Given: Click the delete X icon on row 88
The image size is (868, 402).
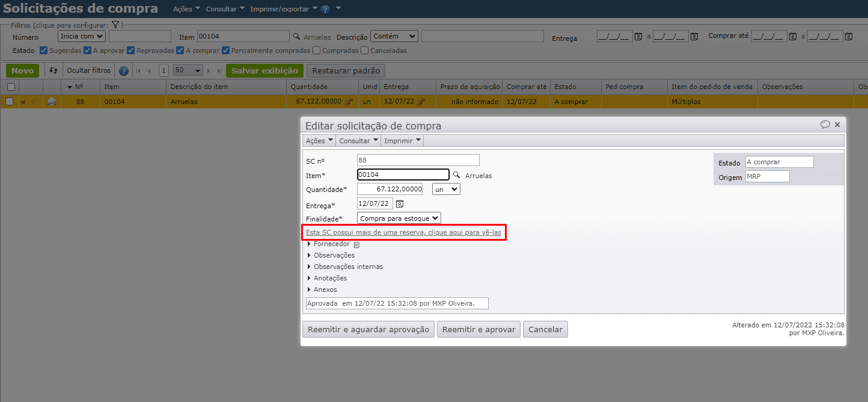Looking at the screenshot, I should [23, 102].
